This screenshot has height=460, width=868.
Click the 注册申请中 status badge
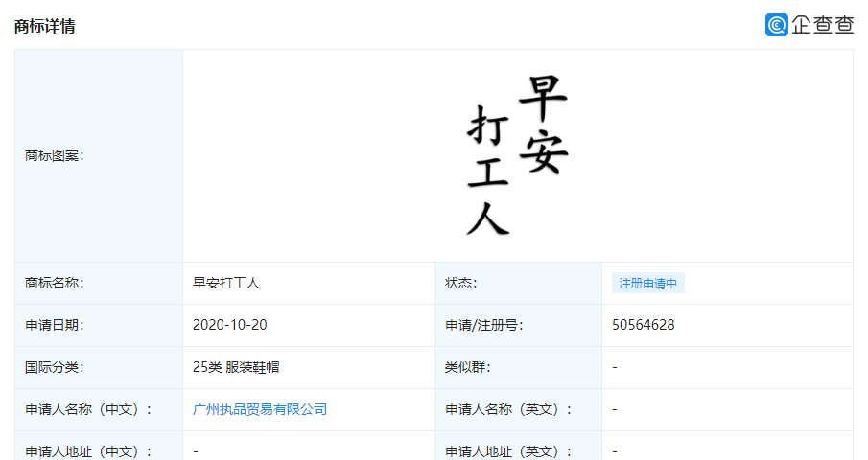click(x=647, y=284)
